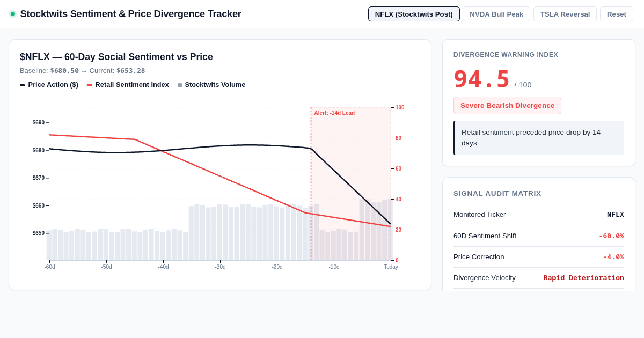Click the Price Correction row label

479,257
